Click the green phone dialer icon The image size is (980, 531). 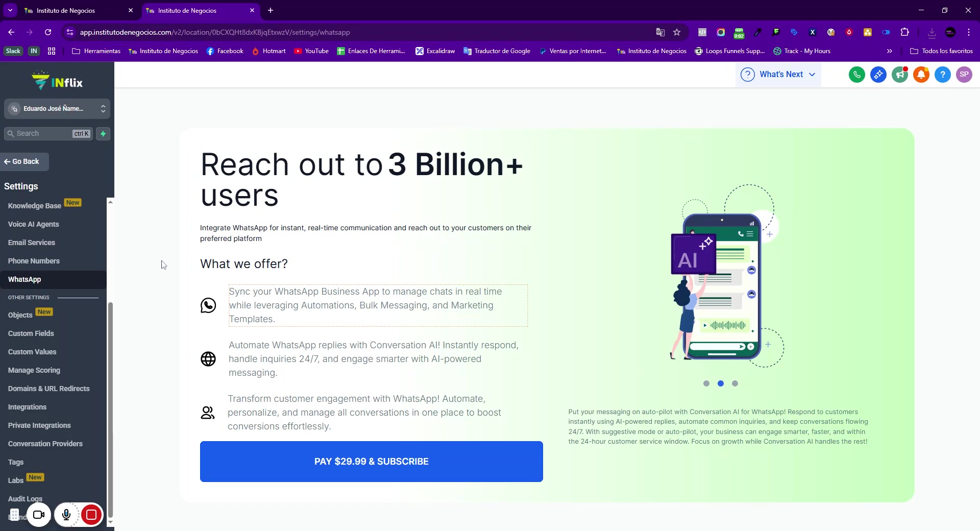coord(856,75)
